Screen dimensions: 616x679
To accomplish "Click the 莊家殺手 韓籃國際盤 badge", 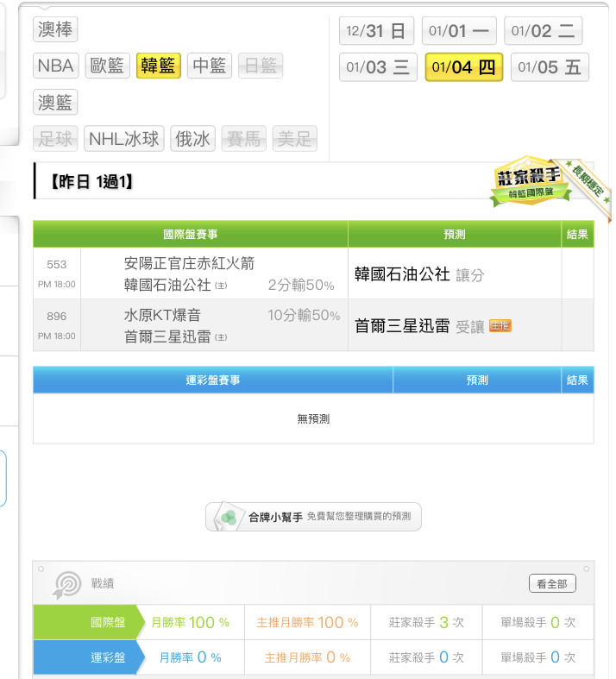I will (x=530, y=181).
